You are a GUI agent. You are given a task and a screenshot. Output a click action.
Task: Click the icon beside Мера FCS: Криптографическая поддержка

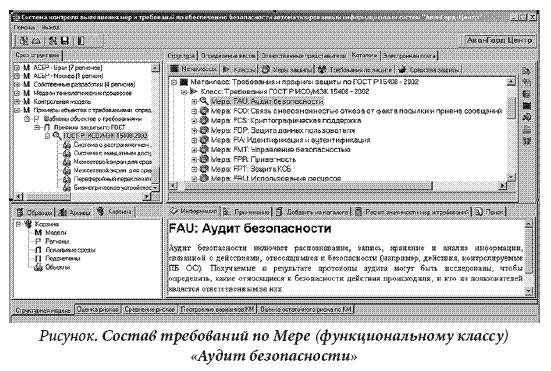(204, 121)
